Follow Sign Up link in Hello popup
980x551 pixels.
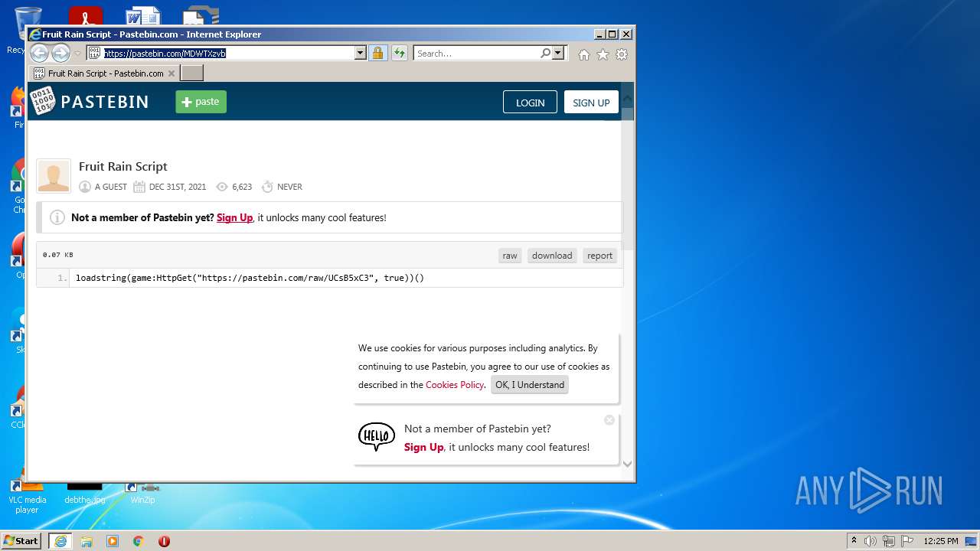coord(424,447)
